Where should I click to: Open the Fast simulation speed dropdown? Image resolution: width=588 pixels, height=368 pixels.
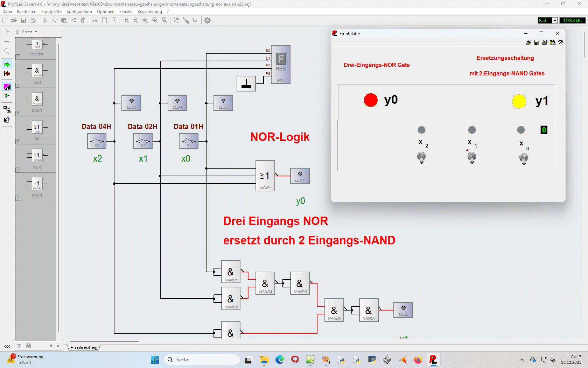tap(555, 21)
